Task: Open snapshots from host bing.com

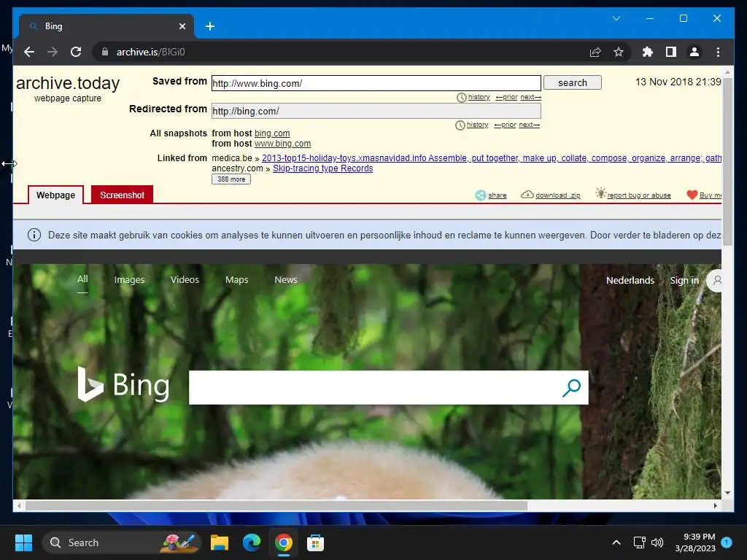Action: click(272, 133)
